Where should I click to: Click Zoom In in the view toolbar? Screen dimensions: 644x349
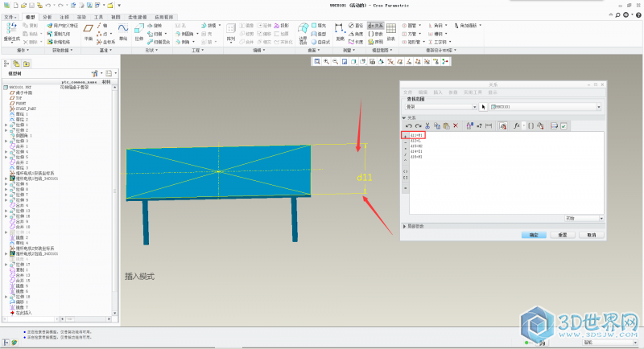pos(326,61)
